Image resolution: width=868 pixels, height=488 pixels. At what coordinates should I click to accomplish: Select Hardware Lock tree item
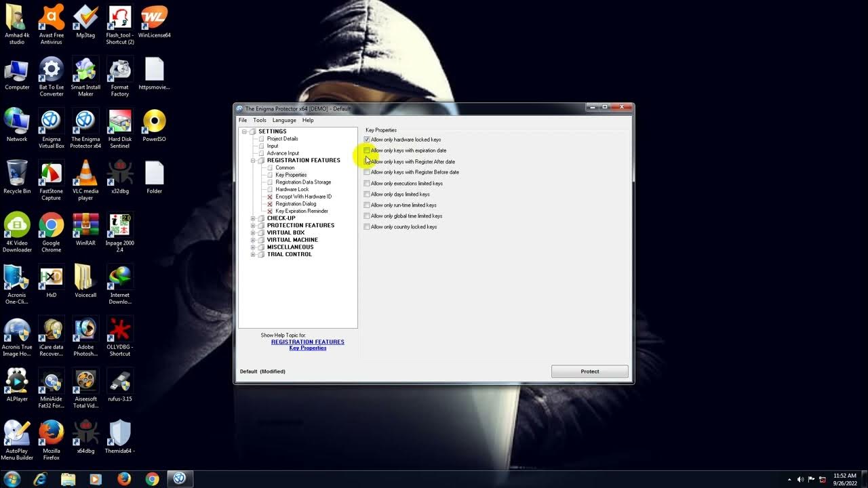(292, 189)
